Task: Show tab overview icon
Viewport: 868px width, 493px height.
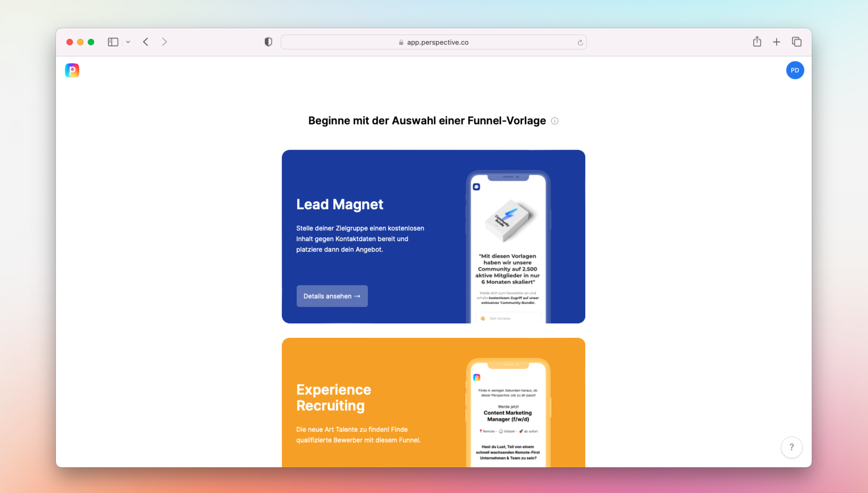Action: [x=796, y=42]
